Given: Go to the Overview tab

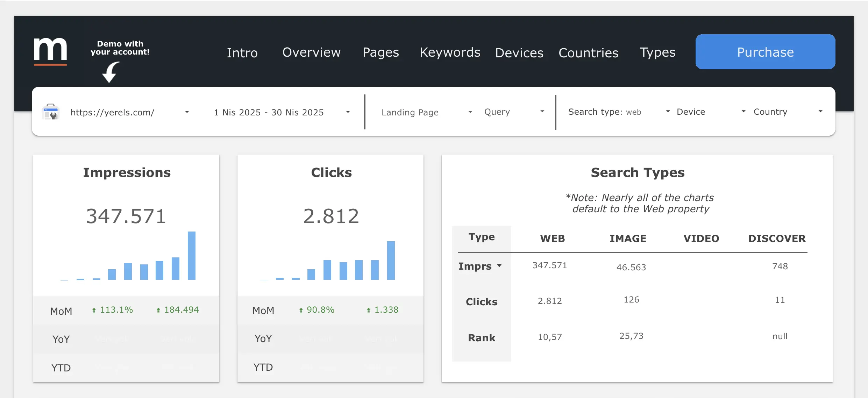Looking at the screenshot, I should pos(311,52).
